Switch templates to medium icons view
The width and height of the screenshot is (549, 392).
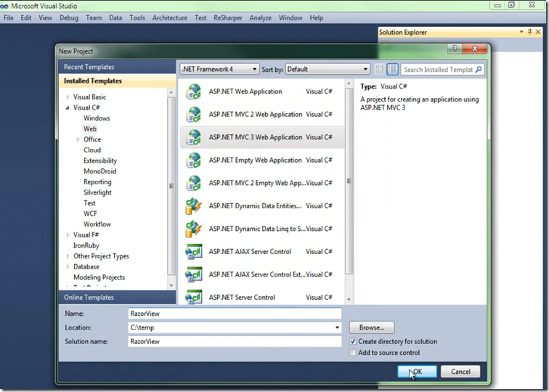[392, 69]
